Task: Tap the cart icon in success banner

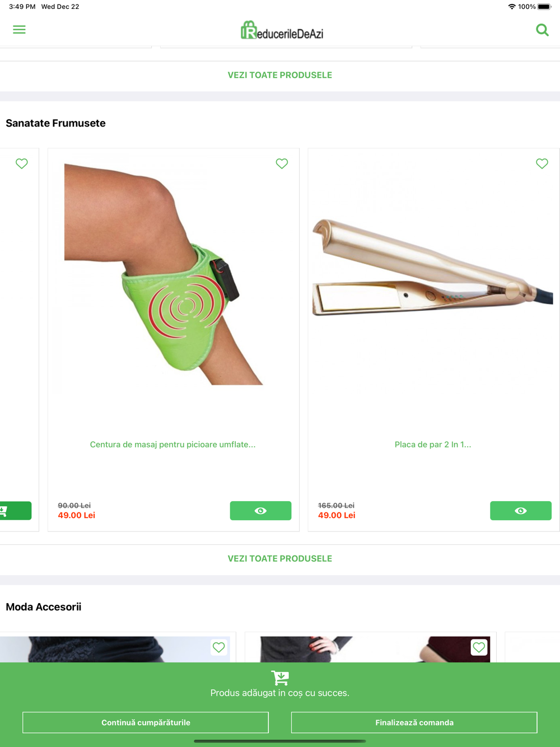Action: (x=280, y=678)
